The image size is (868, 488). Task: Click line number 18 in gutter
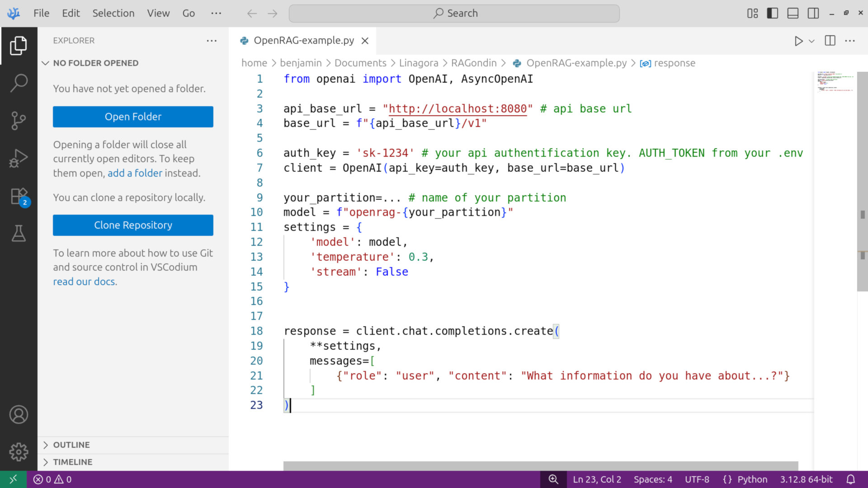(256, 331)
